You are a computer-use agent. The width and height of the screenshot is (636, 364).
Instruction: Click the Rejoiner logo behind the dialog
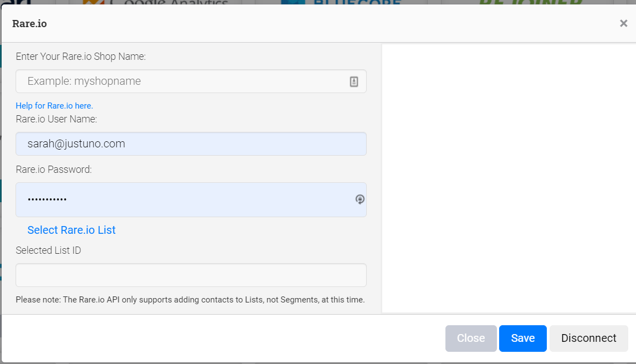click(x=530, y=3)
